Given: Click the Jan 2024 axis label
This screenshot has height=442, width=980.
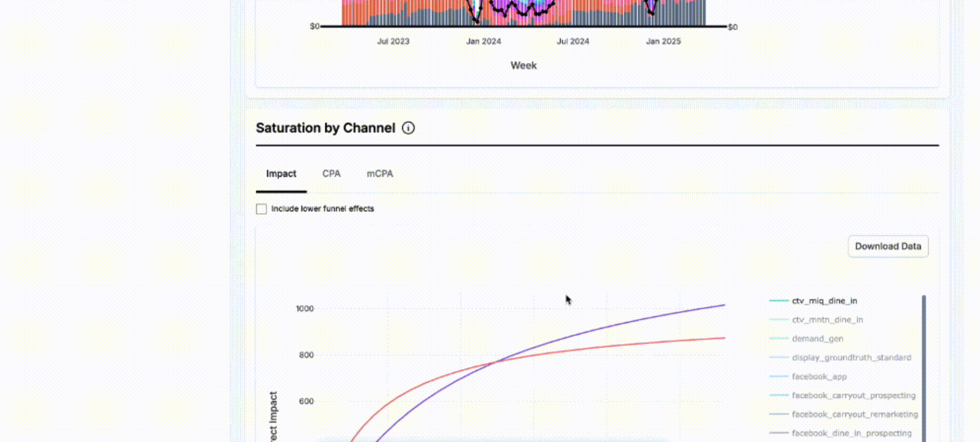Looking at the screenshot, I should pyautogui.click(x=483, y=42).
